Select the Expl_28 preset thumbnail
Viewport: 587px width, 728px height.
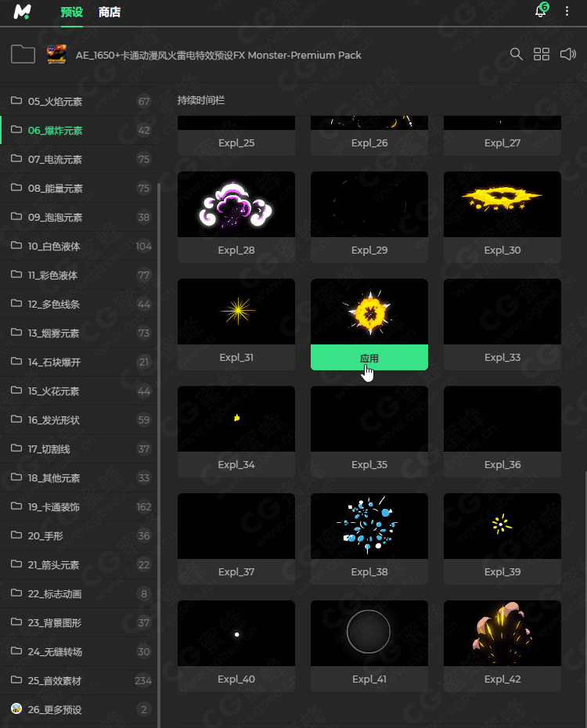coord(236,204)
